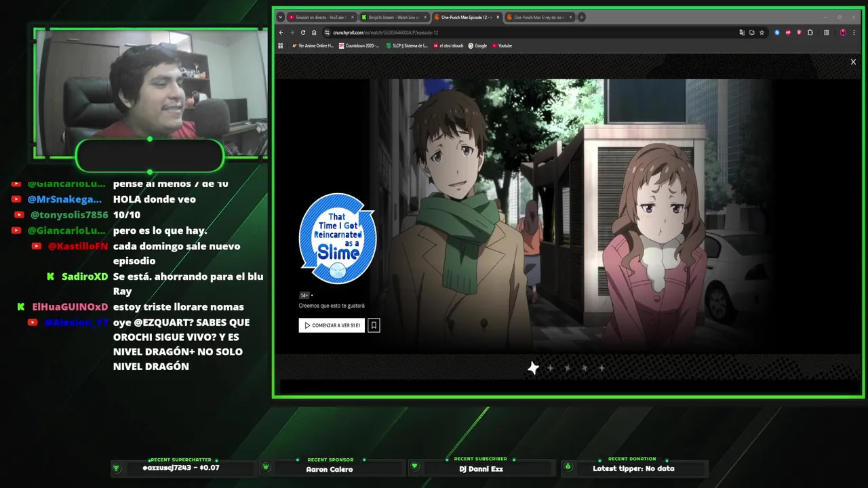
Task: Switch to One-Punch Man El rey tab
Action: [x=540, y=17]
